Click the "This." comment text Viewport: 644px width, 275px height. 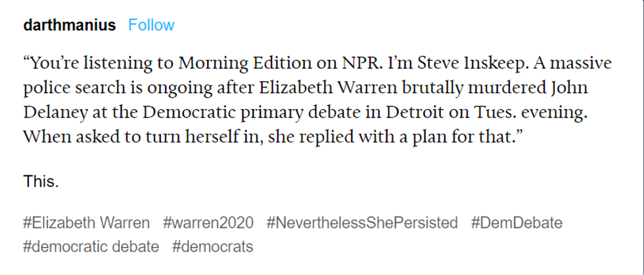tap(41, 182)
